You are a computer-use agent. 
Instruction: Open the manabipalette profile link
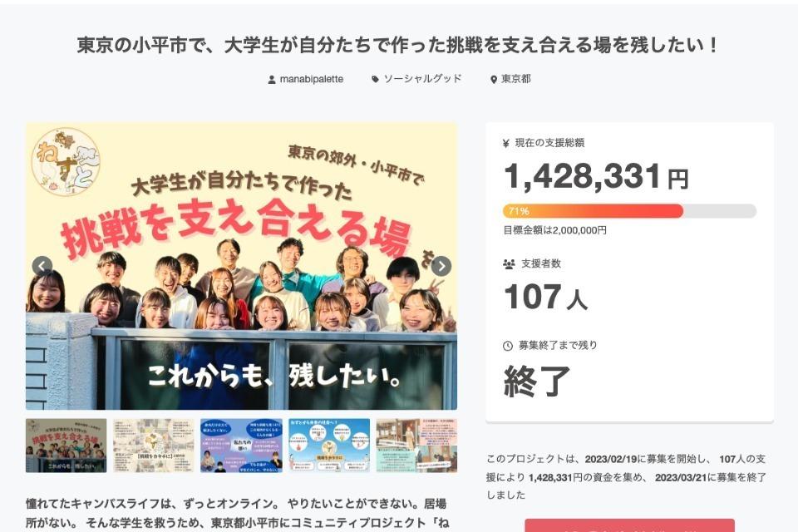pyautogui.click(x=312, y=80)
